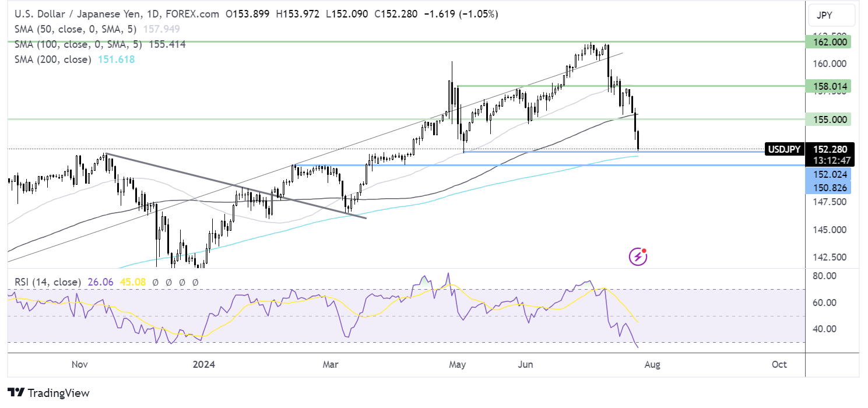The height and width of the screenshot is (408, 868).
Task: Click the RSI 60.00 axis label
Action: tap(826, 303)
